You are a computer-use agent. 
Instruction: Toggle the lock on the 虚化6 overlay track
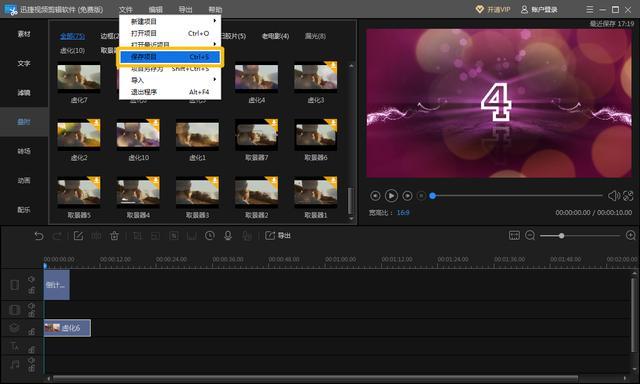point(31,331)
